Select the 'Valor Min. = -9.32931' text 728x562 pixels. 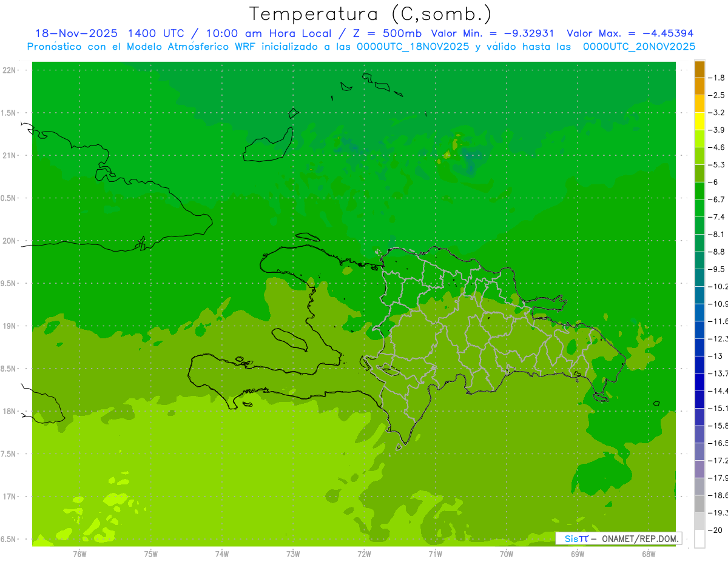click(492, 33)
